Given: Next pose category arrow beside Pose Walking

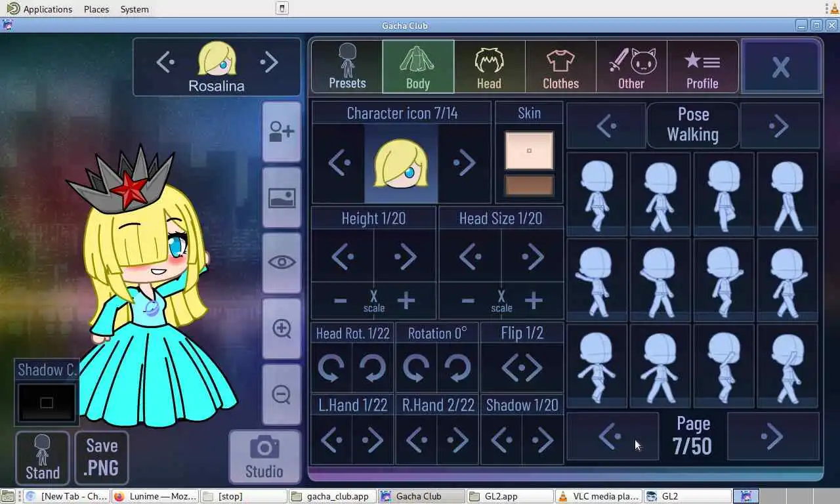Looking at the screenshot, I should [780, 125].
